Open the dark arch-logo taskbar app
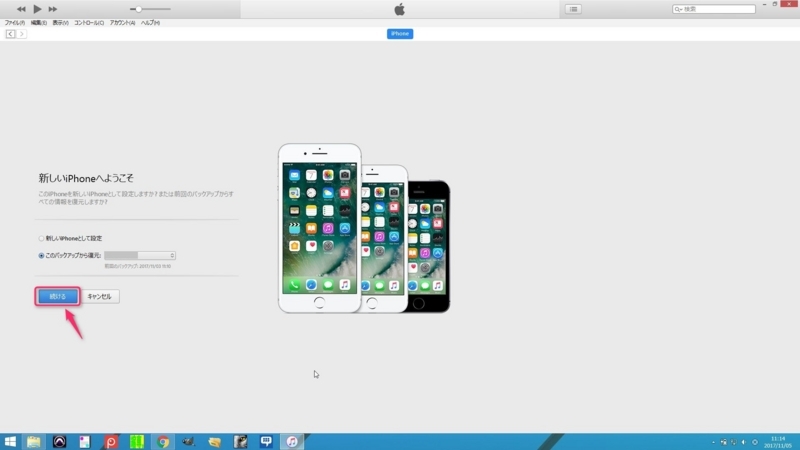This screenshot has height=450, width=800. (x=59, y=441)
